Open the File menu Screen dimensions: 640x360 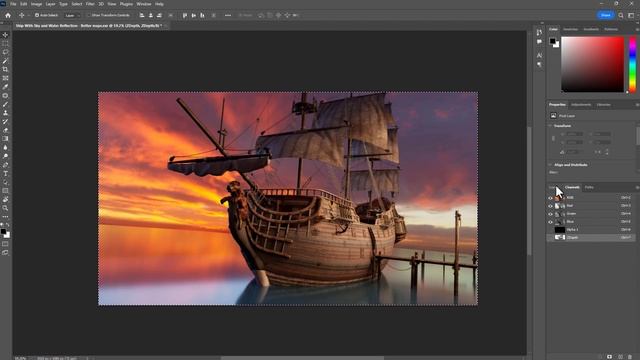(x=13, y=4)
